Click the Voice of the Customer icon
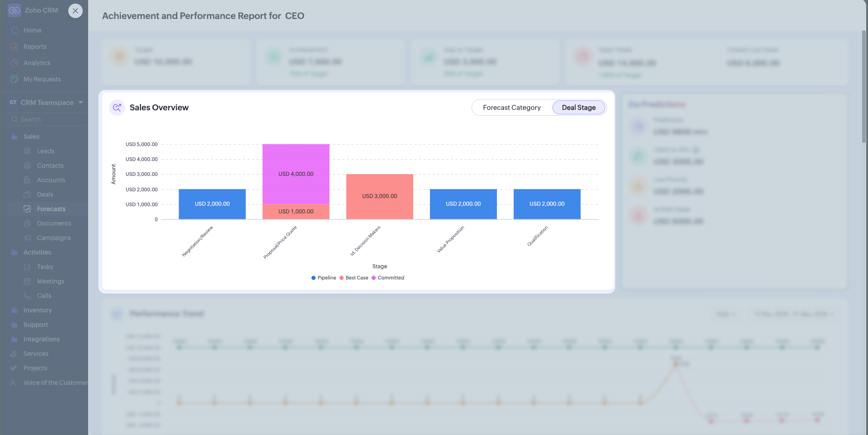This screenshot has height=435, width=868. tap(14, 383)
